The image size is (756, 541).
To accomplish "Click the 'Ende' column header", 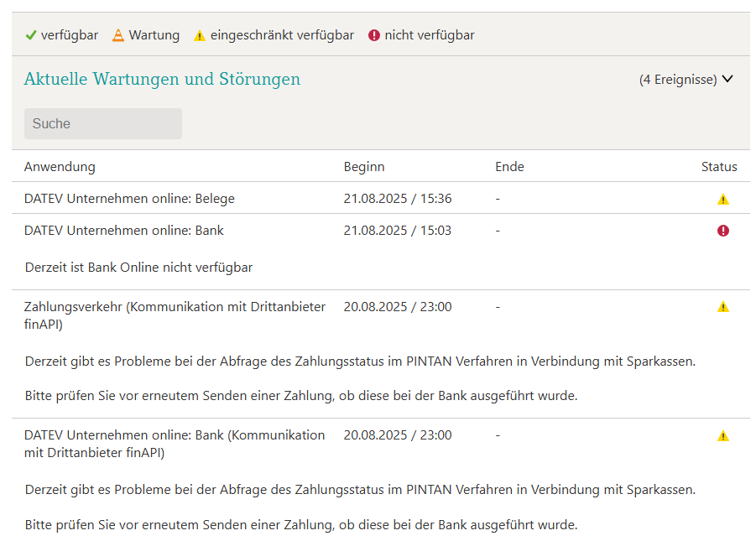I will pyautogui.click(x=509, y=167).
